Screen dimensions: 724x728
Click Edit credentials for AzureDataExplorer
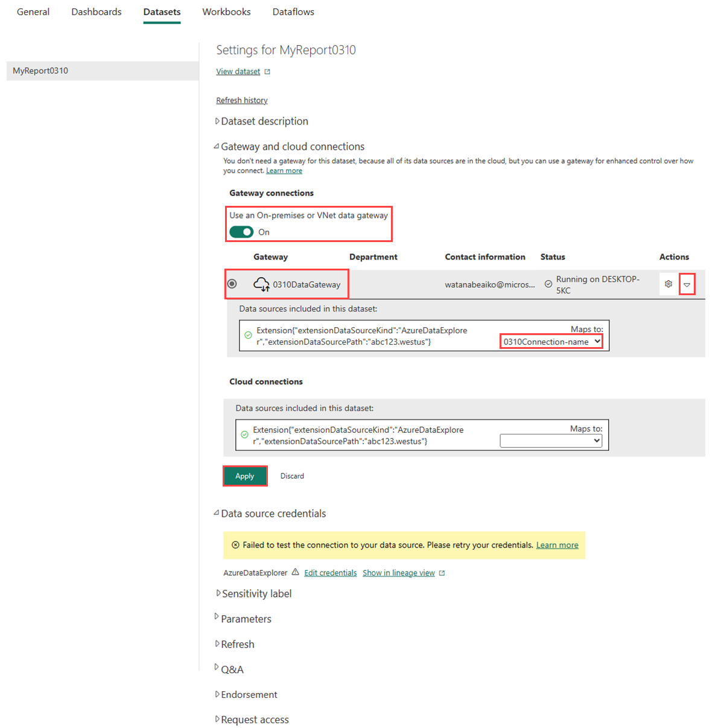(330, 572)
